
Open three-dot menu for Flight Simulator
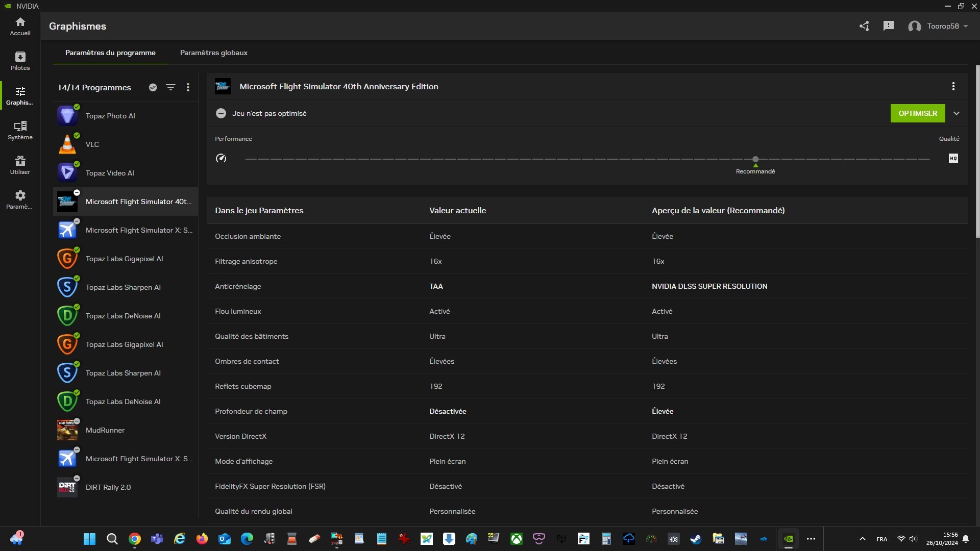[x=953, y=86]
